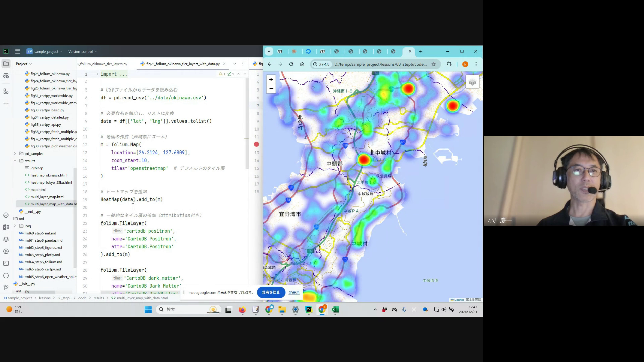
Task: Reload the browser page
Action: coord(291,64)
